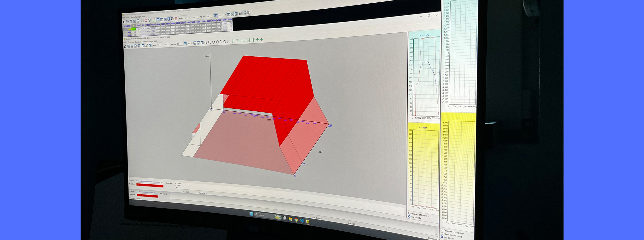Viewport: 644px width, 240px height.
Task: Click the lowercase m icon in the 3D graph window toolbar
Action: pos(195,43)
